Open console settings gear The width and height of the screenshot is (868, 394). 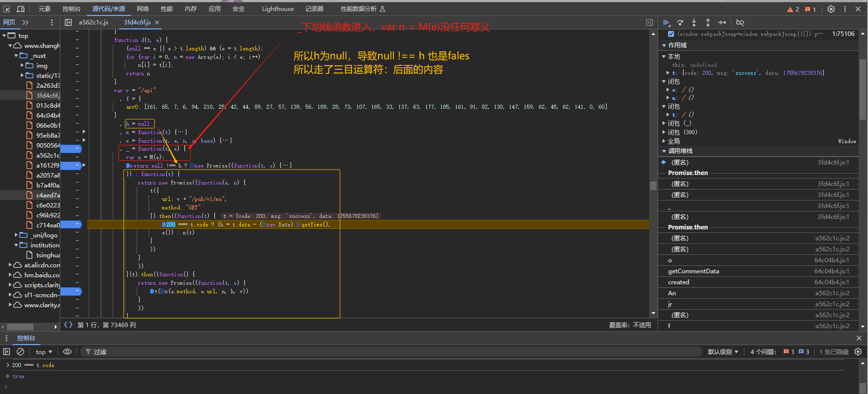click(858, 352)
